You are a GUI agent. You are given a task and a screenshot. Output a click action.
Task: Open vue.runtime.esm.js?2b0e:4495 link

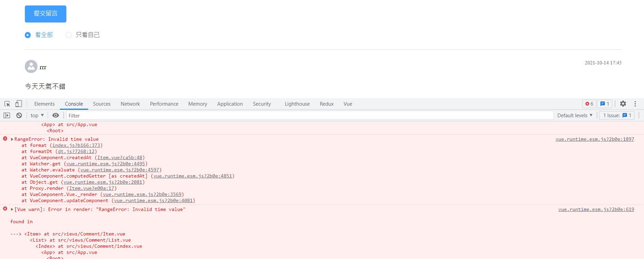click(106, 164)
